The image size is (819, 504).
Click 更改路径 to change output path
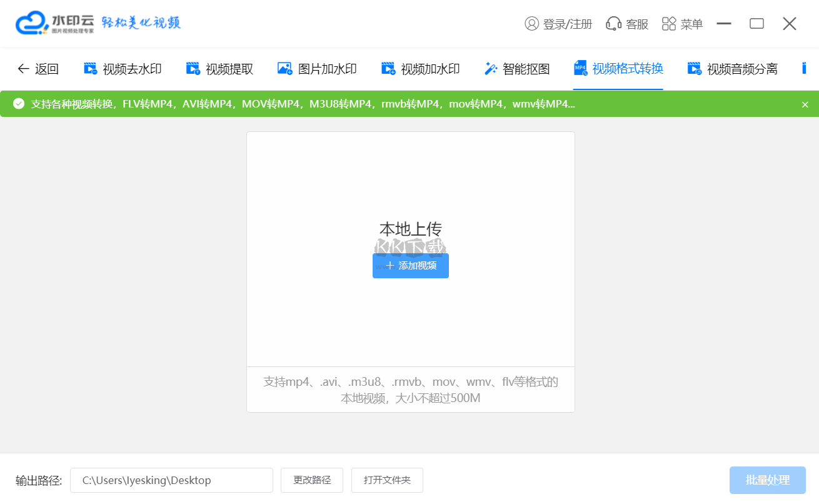coord(311,480)
